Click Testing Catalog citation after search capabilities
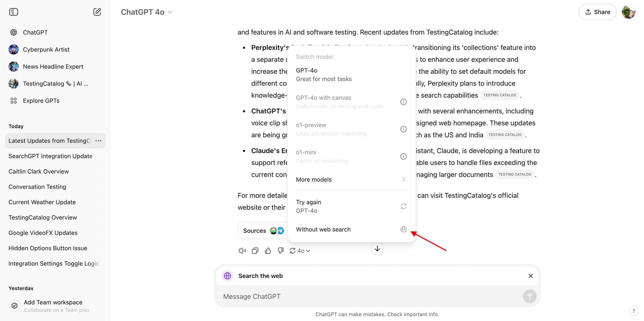The height and width of the screenshot is (321, 644). pyautogui.click(x=500, y=95)
